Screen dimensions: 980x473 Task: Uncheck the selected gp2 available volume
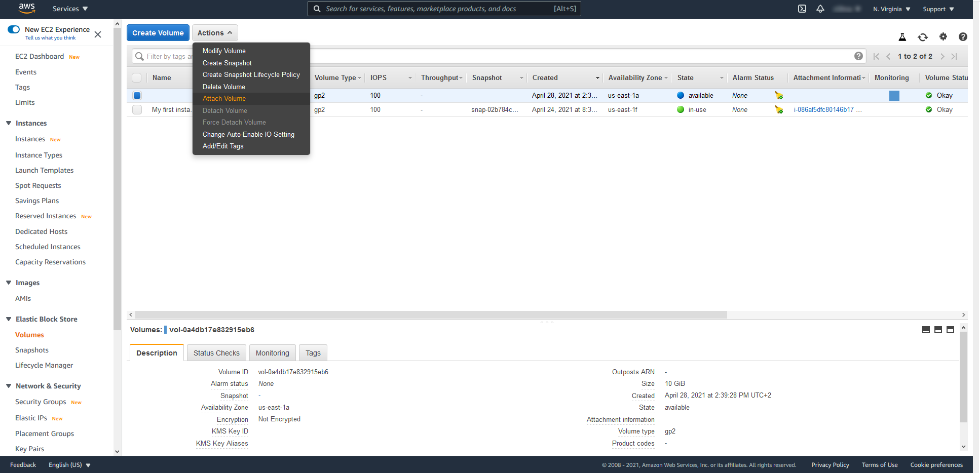click(137, 95)
